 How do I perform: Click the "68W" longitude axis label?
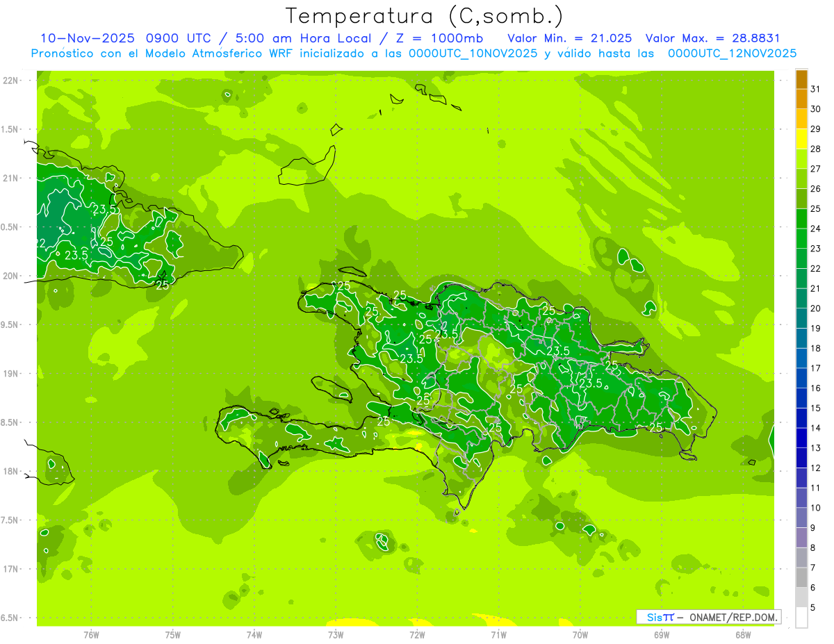pos(743,634)
